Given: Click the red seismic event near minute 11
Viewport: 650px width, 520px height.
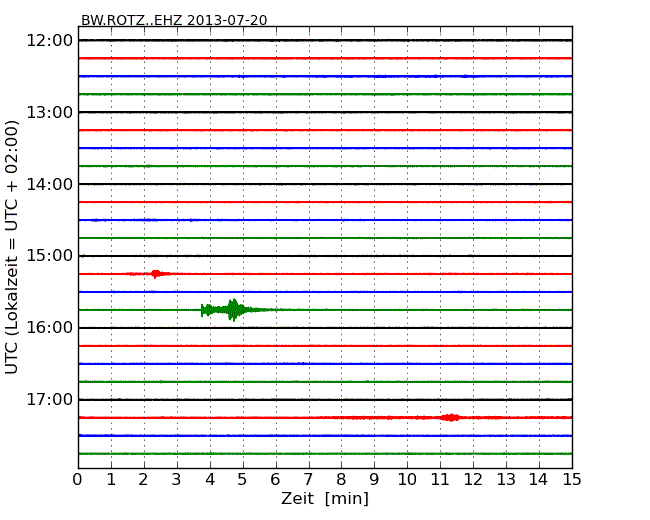Looking at the screenshot, I should 451,418.
